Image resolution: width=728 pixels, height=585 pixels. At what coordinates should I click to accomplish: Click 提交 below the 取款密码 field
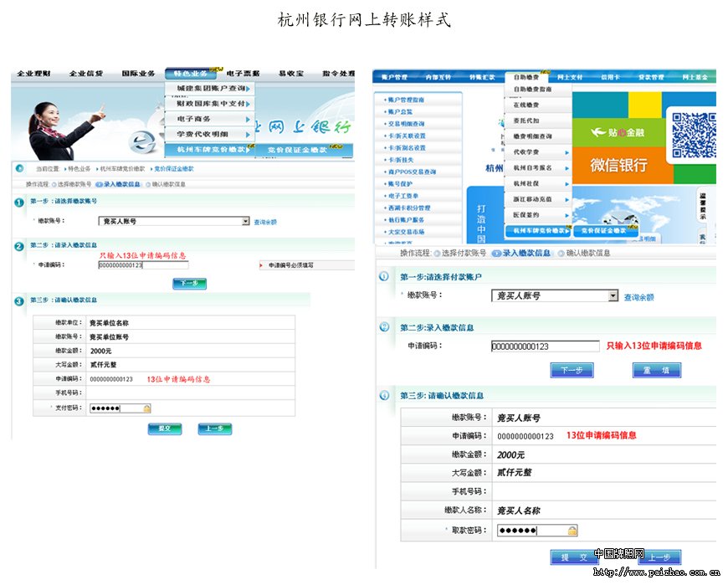(574, 557)
